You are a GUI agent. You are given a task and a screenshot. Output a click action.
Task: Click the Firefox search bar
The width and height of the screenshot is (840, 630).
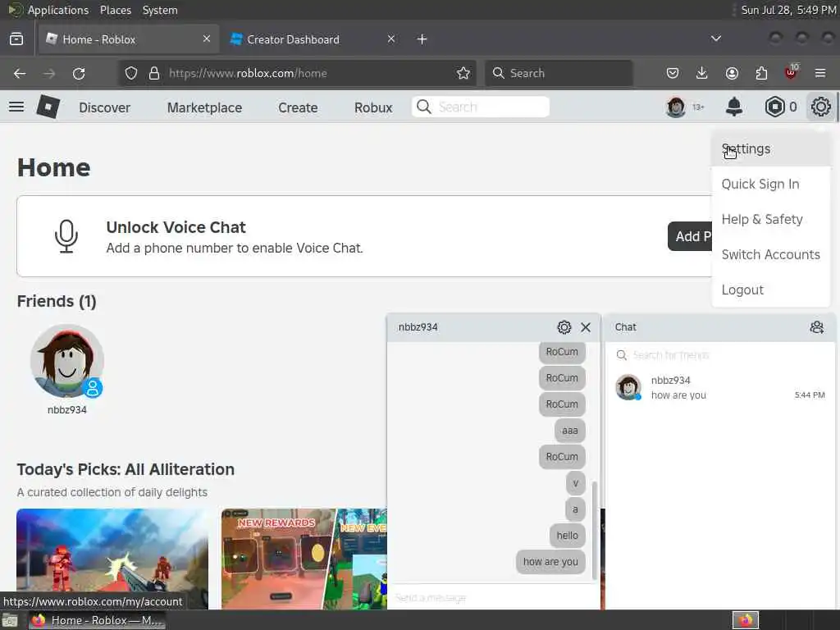click(559, 73)
